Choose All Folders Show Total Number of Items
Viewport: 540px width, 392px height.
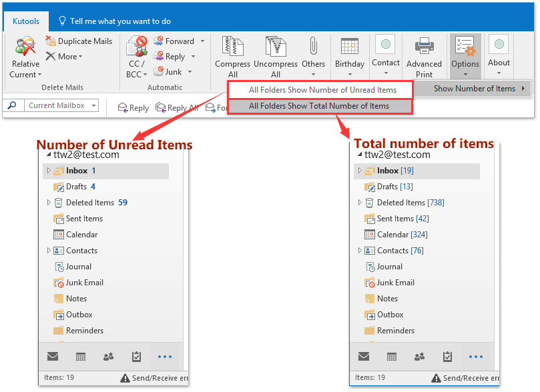coord(319,106)
